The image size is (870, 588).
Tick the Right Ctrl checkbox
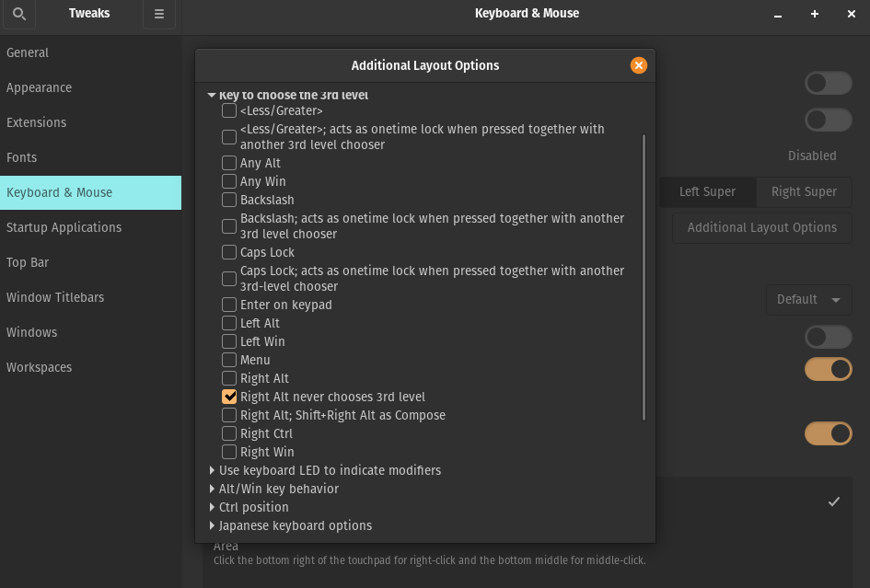(229, 433)
